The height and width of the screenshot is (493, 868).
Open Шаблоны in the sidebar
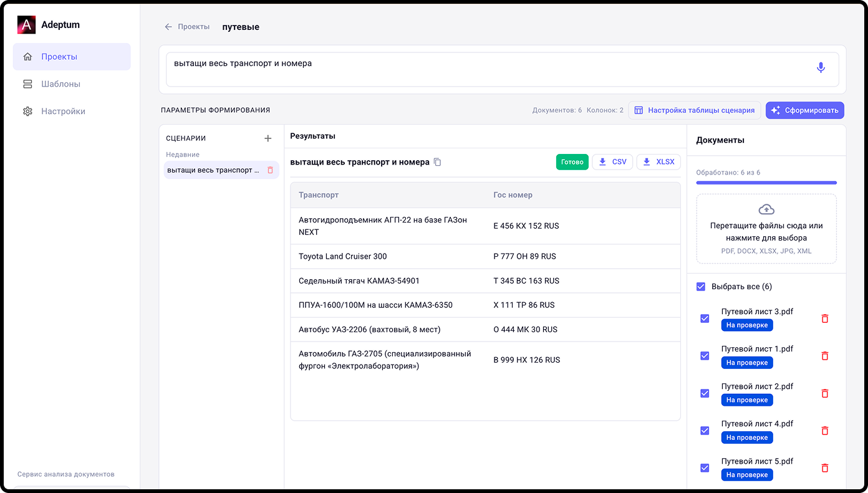pyautogui.click(x=72, y=84)
